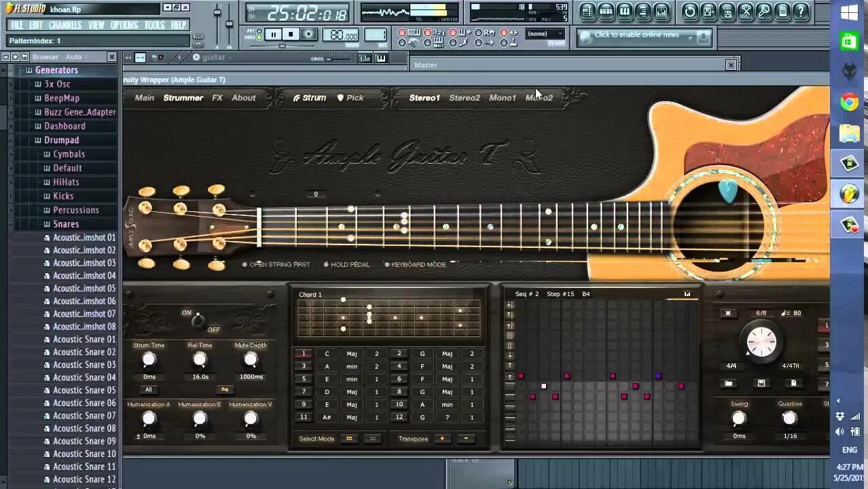Adjust the large tempo dial knob
The image size is (868, 489).
[x=761, y=342]
